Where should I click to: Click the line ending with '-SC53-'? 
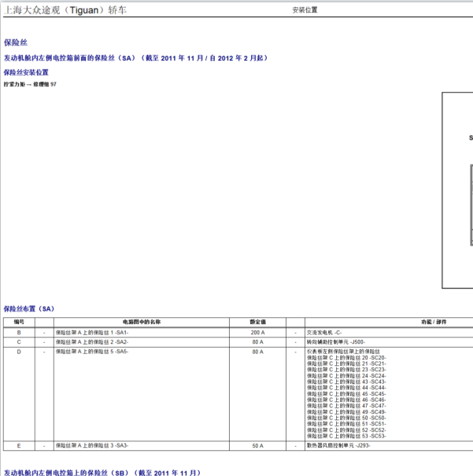(346, 436)
